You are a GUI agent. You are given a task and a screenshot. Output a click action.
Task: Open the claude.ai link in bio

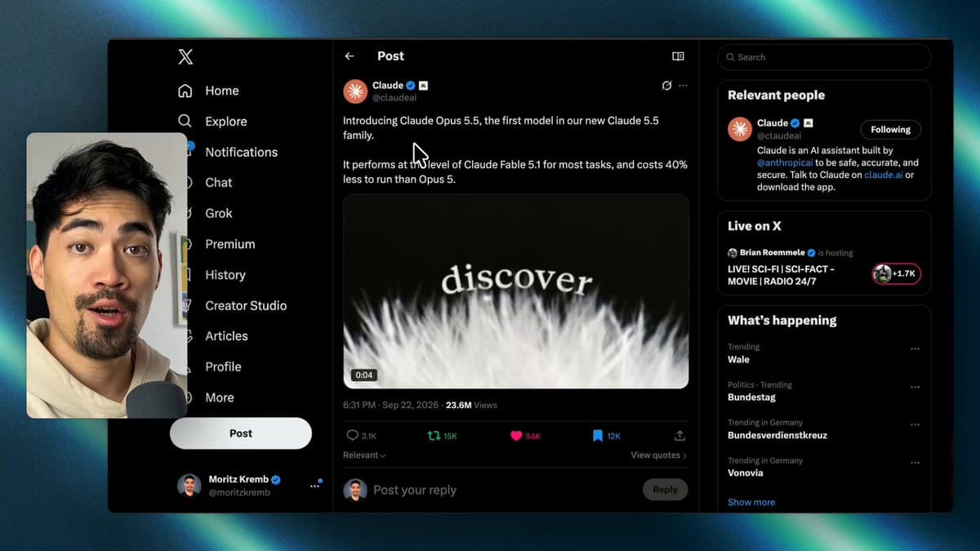click(883, 175)
